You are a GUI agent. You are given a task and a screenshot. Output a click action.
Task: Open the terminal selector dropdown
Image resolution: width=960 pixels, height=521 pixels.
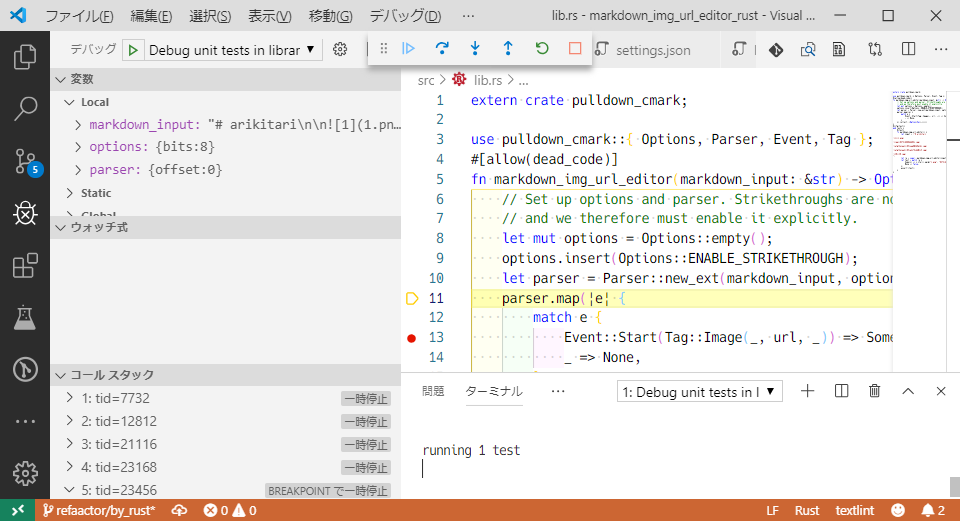700,392
